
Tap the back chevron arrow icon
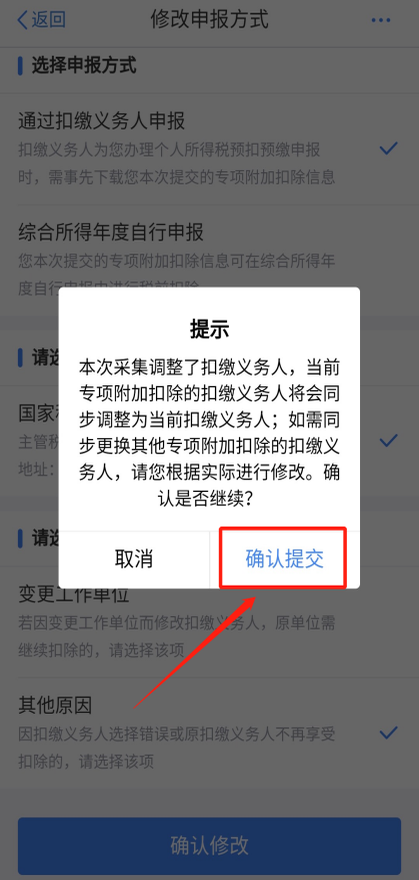pyautogui.click(x=22, y=20)
